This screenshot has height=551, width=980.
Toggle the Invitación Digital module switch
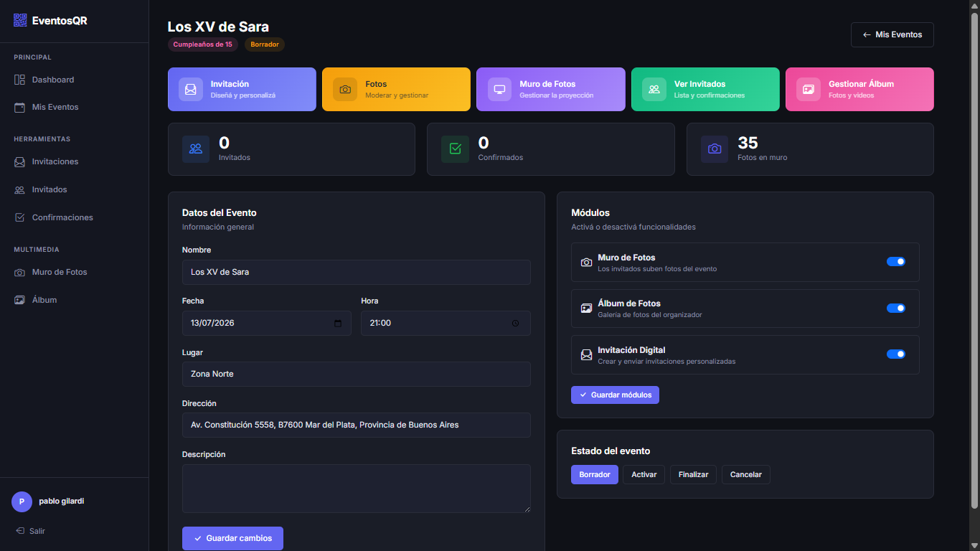pyautogui.click(x=896, y=354)
